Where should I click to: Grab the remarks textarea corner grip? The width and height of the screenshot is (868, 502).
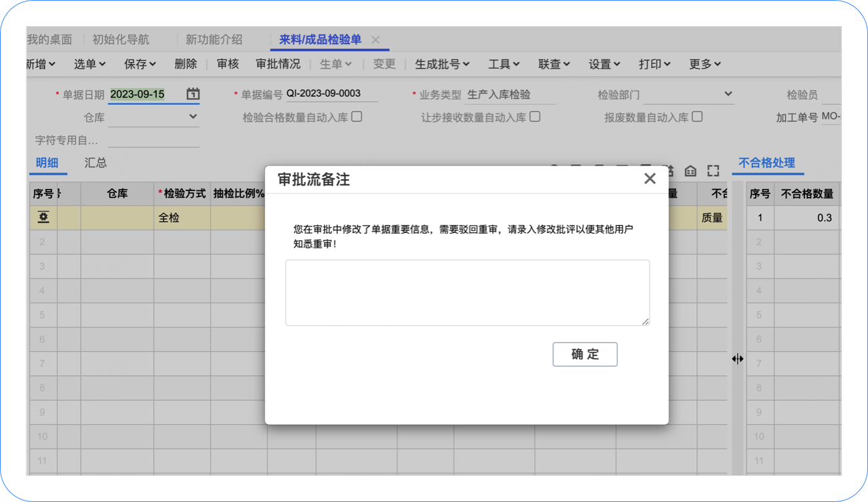645,322
